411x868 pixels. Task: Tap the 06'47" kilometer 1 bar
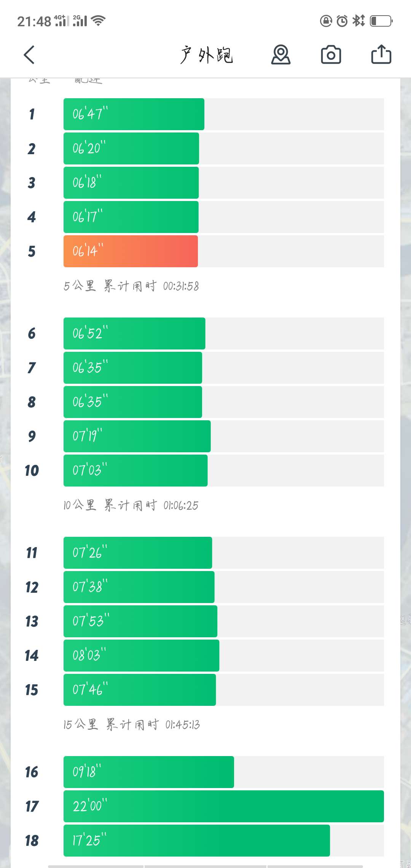click(x=134, y=114)
